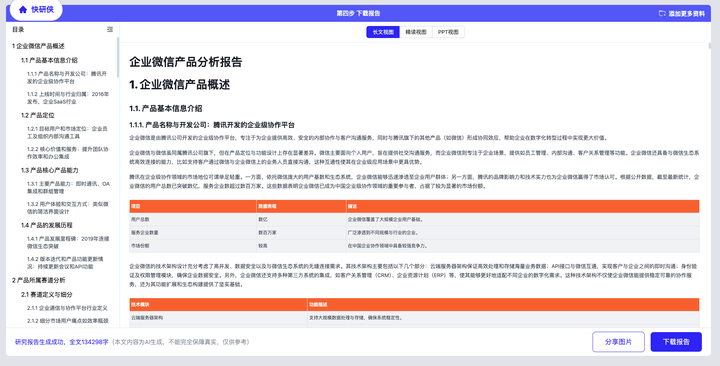The image size is (720, 366).
Task: Switch to PPT视图 tab
Action: [x=448, y=32]
